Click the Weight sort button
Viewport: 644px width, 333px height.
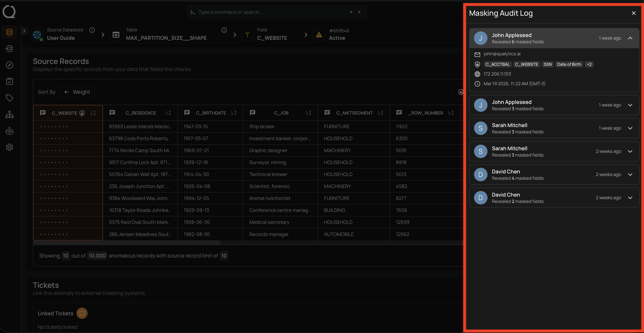(77, 92)
